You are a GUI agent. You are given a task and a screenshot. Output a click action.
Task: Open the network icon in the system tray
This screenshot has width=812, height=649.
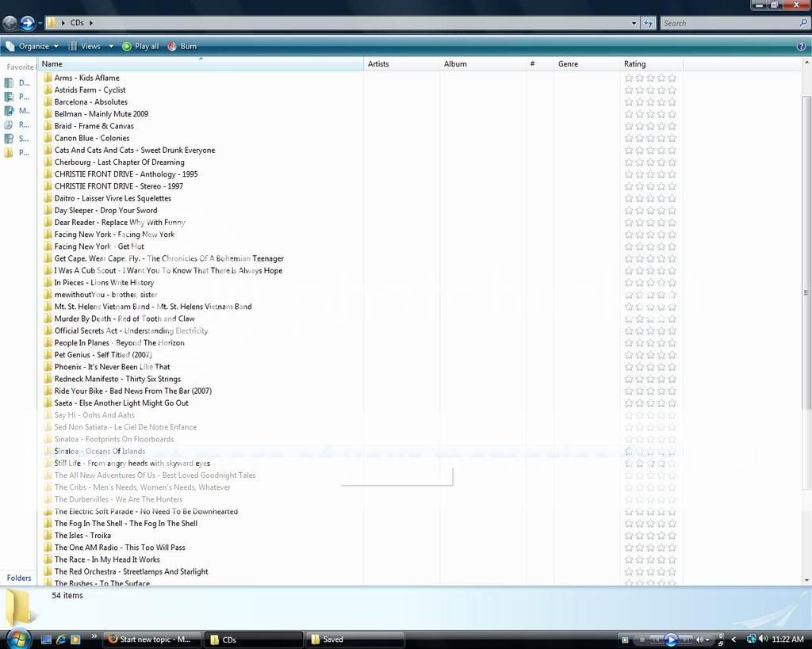pyautogui.click(x=751, y=639)
